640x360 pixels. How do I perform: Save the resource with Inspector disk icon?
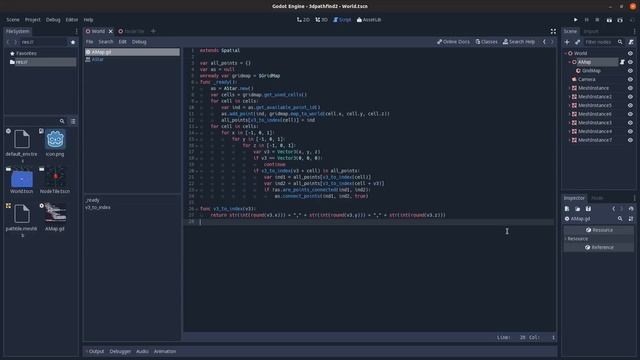[x=588, y=209]
